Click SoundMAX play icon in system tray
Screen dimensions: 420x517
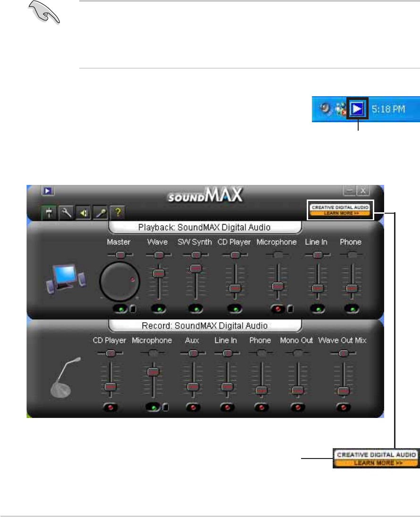click(357, 109)
